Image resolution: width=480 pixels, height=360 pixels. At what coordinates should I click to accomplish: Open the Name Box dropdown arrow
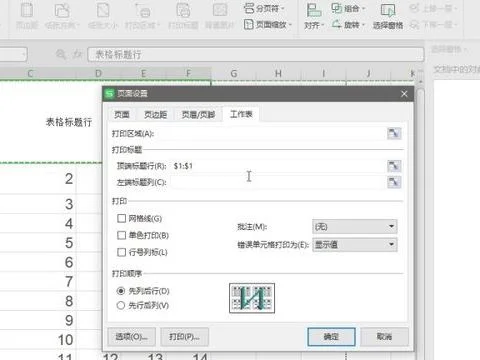23,54
